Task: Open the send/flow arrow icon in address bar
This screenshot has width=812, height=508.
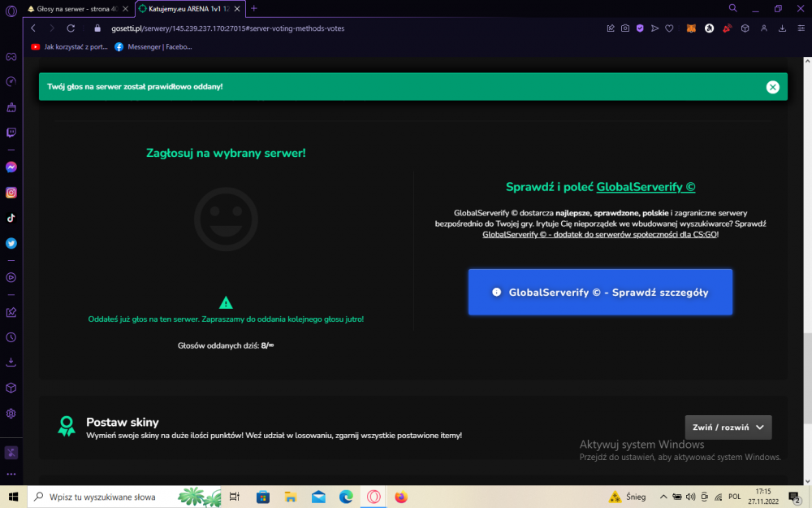Action: (x=654, y=28)
